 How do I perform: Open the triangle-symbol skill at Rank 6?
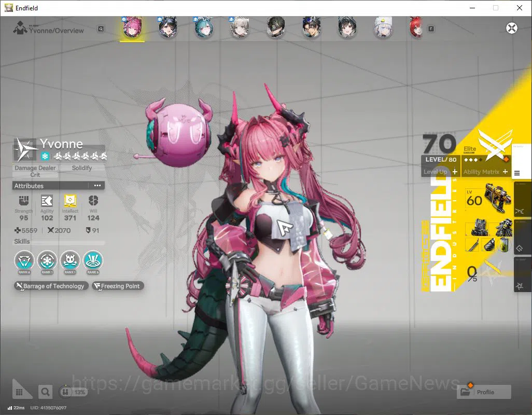click(x=24, y=261)
